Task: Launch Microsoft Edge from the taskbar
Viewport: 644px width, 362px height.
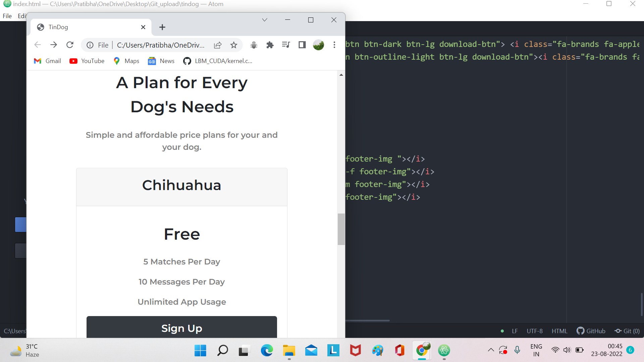Action: [x=267, y=351]
